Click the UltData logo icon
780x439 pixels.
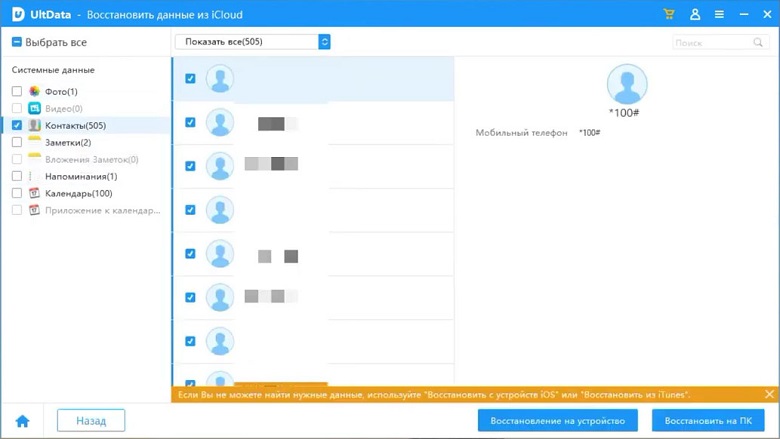tap(18, 14)
